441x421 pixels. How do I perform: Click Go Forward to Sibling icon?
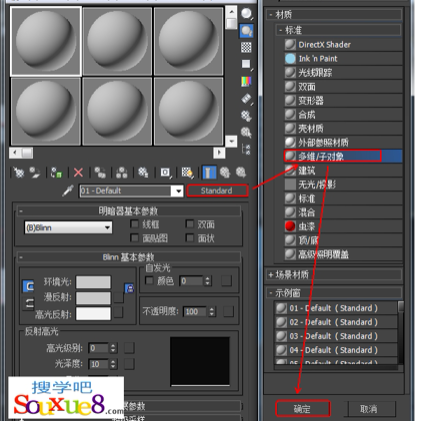pos(241,172)
